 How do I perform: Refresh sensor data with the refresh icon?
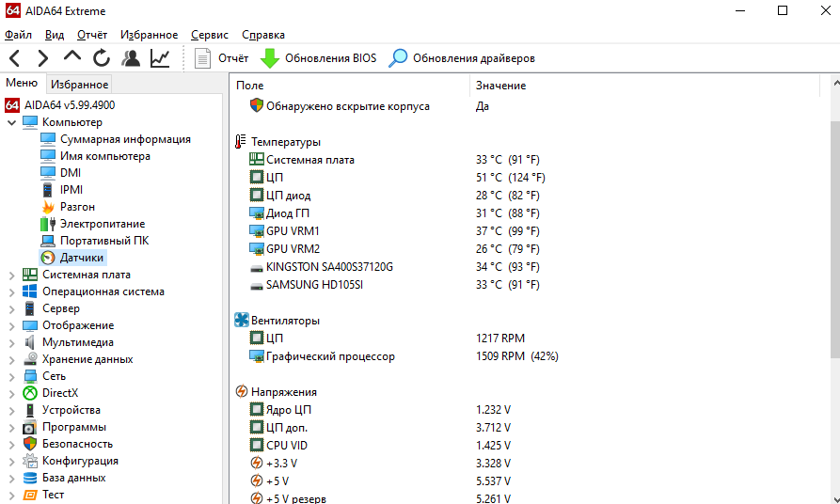point(101,58)
